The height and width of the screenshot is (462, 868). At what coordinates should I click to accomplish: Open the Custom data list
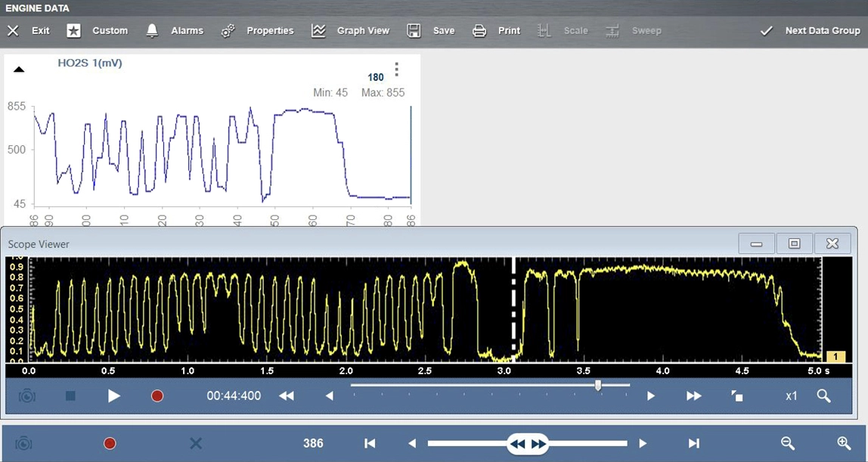(98, 31)
